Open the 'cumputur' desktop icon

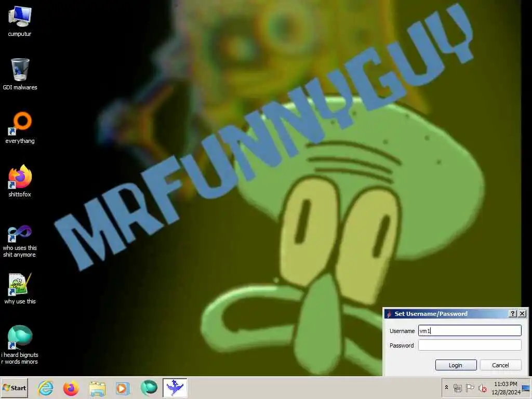tap(20, 21)
